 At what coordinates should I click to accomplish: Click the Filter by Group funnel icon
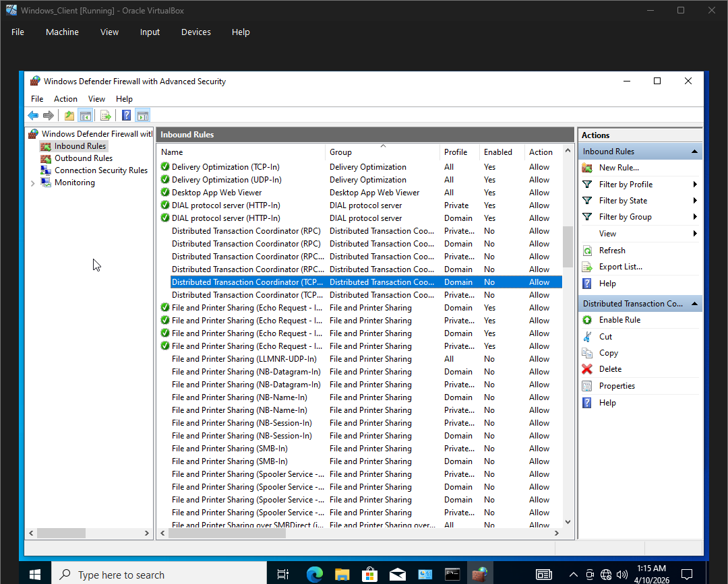(x=587, y=217)
